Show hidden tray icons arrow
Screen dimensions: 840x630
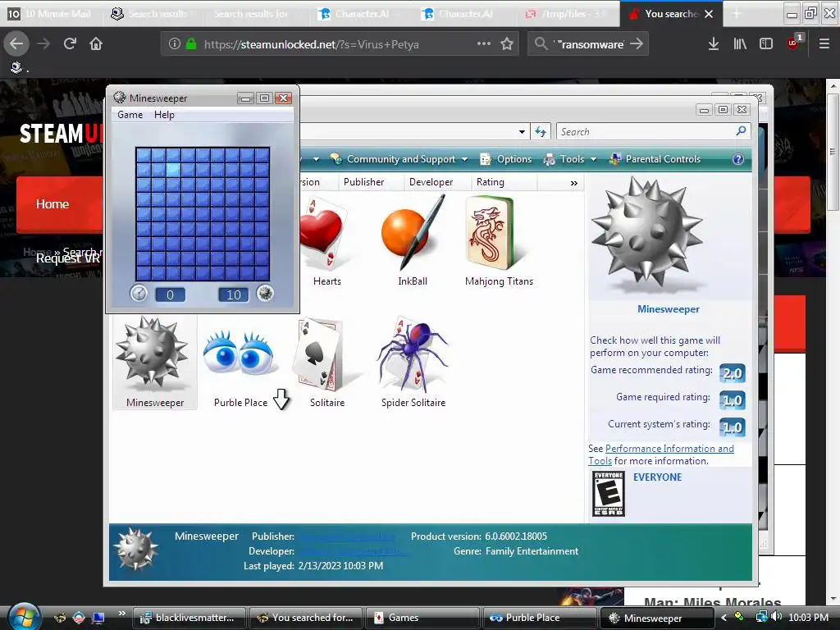[x=724, y=618]
